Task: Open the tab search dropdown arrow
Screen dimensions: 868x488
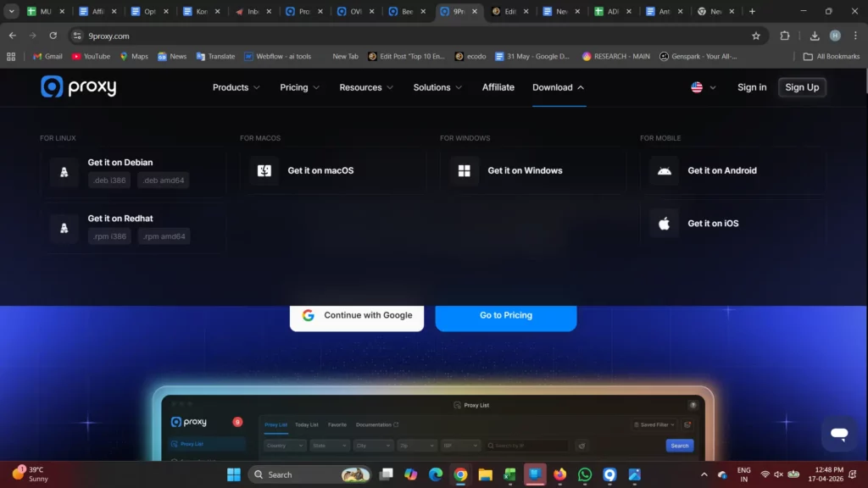Action: click(x=11, y=11)
